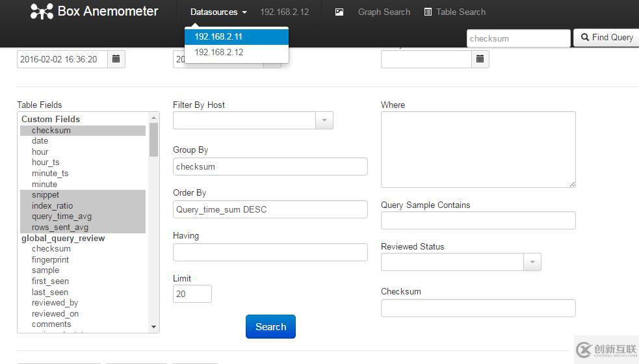Click the Group By input field
The height and width of the screenshot is (364, 639).
pos(270,166)
